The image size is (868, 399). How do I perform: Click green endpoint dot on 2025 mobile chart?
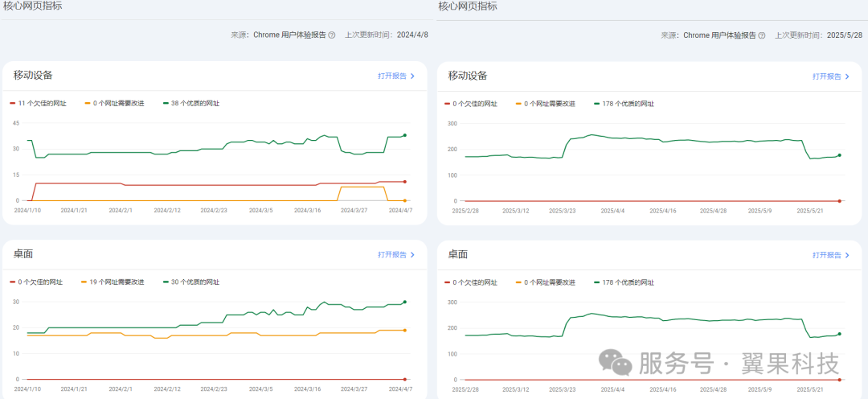coord(839,155)
